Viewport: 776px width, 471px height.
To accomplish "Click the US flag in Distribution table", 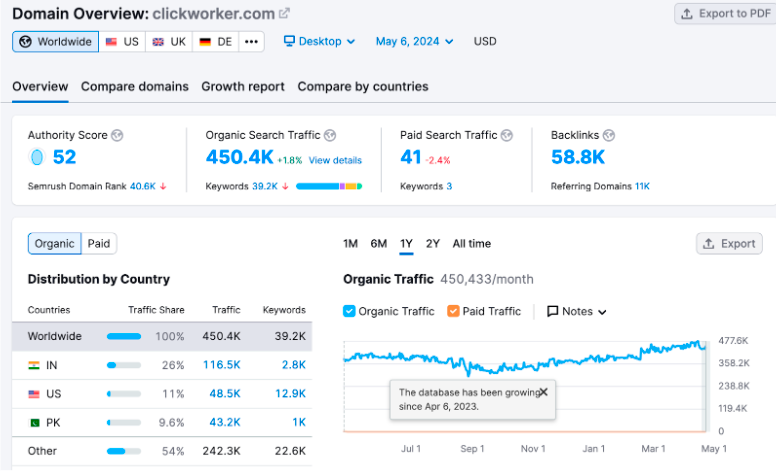I will point(34,394).
